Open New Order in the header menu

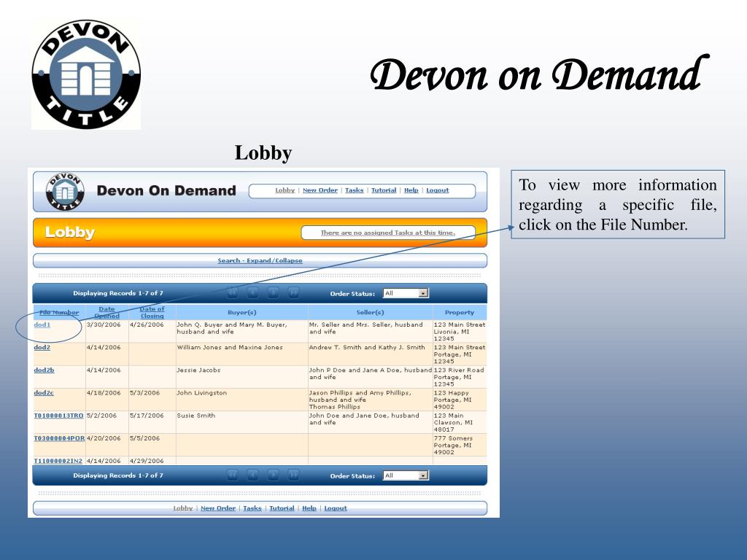320,190
